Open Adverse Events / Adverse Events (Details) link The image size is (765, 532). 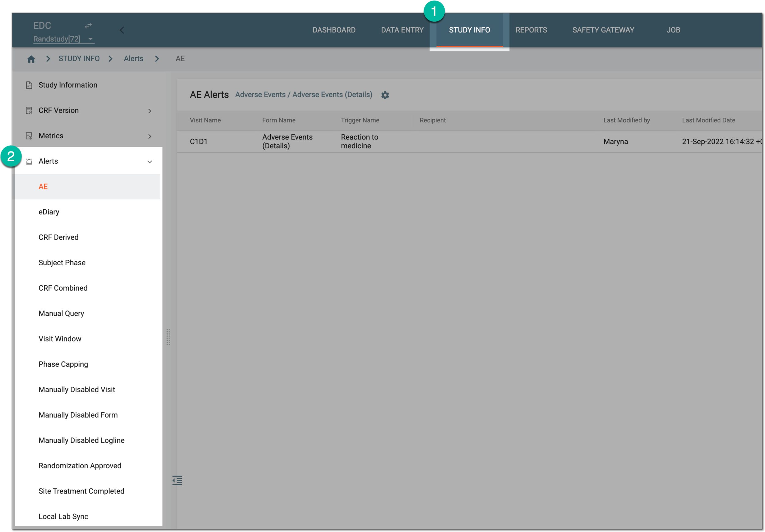(304, 95)
